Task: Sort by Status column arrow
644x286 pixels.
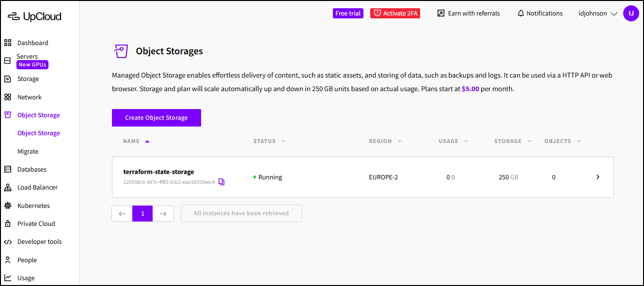Action: [x=283, y=142]
